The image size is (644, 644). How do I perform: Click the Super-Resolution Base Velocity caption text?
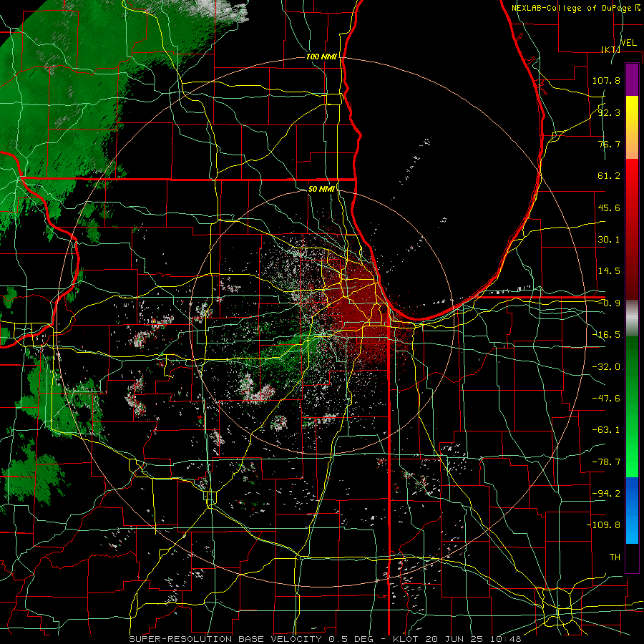[x=326, y=639]
